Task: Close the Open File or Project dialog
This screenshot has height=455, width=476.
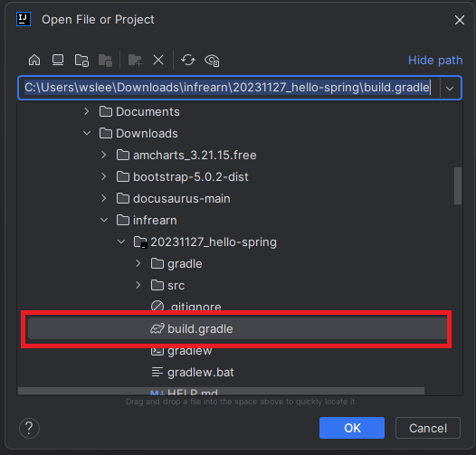Action: coord(460,20)
